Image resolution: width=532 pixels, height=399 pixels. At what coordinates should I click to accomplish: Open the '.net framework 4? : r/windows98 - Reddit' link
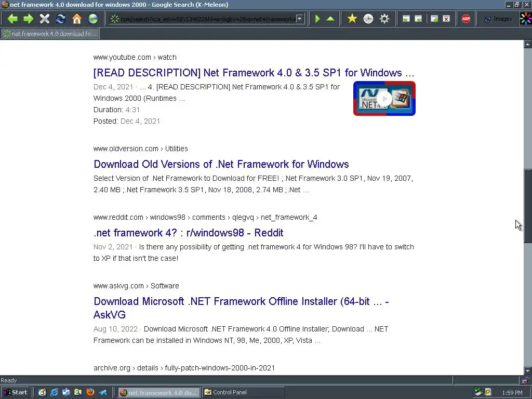(x=188, y=233)
